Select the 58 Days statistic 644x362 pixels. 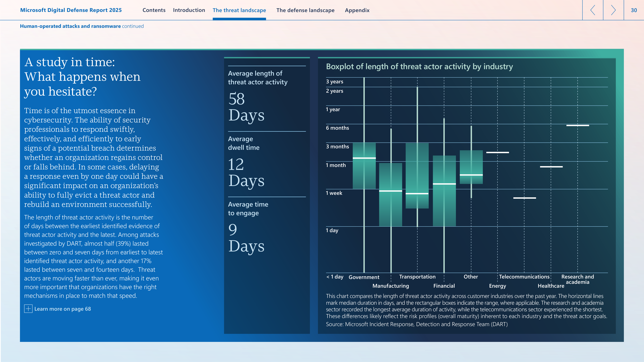246,107
